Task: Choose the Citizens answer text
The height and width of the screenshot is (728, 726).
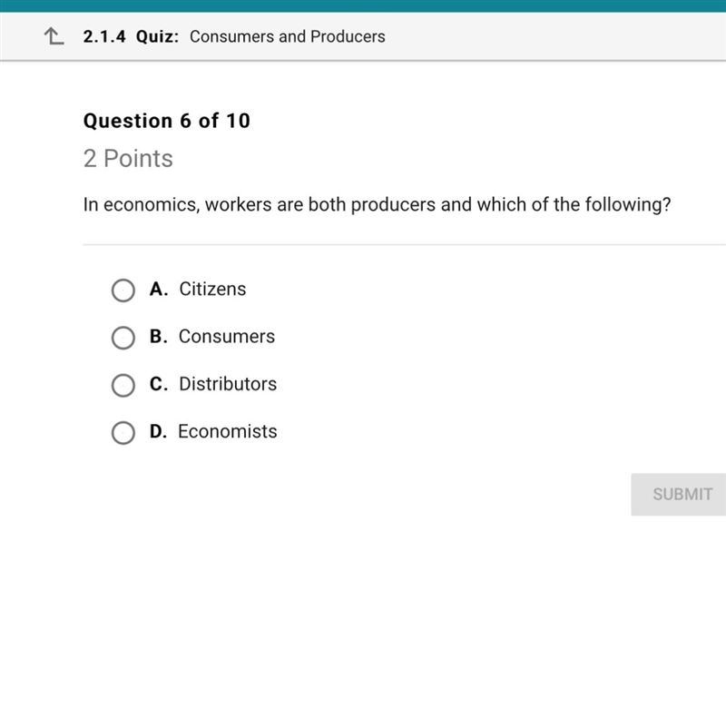Action: 212,289
